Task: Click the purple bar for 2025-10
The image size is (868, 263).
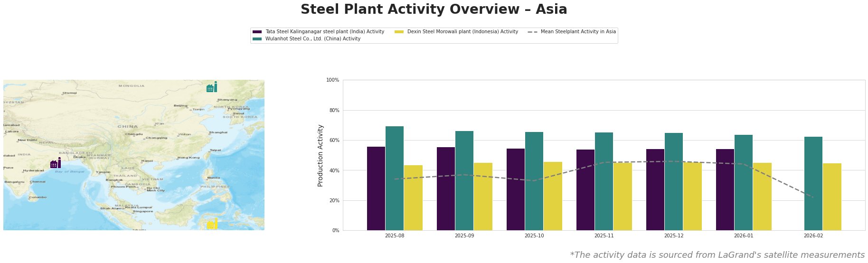Action: [x=515, y=189]
